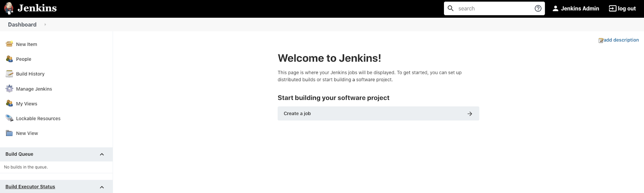
Task: Click the Lockable Resources icon
Action: (9, 118)
